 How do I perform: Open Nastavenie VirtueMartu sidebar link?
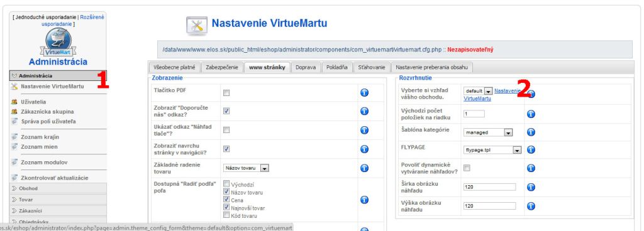point(52,87)
